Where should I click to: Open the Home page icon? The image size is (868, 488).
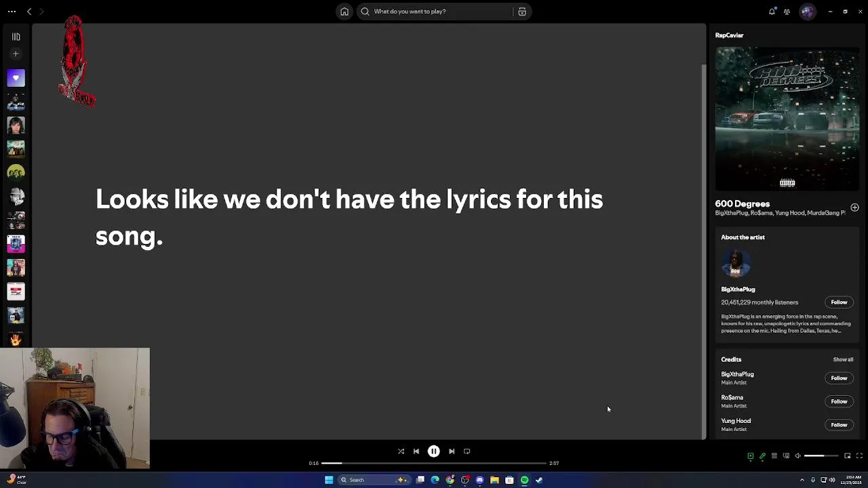click(x=344, y=12)
